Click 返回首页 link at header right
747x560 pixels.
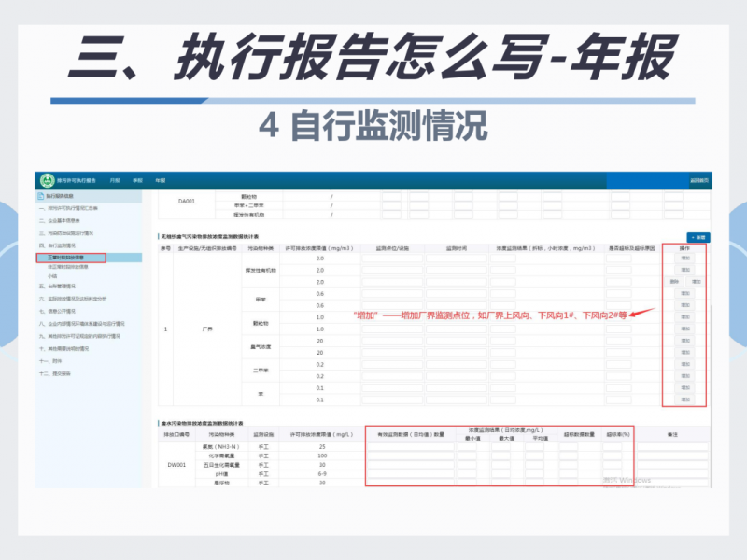[698, 180]
